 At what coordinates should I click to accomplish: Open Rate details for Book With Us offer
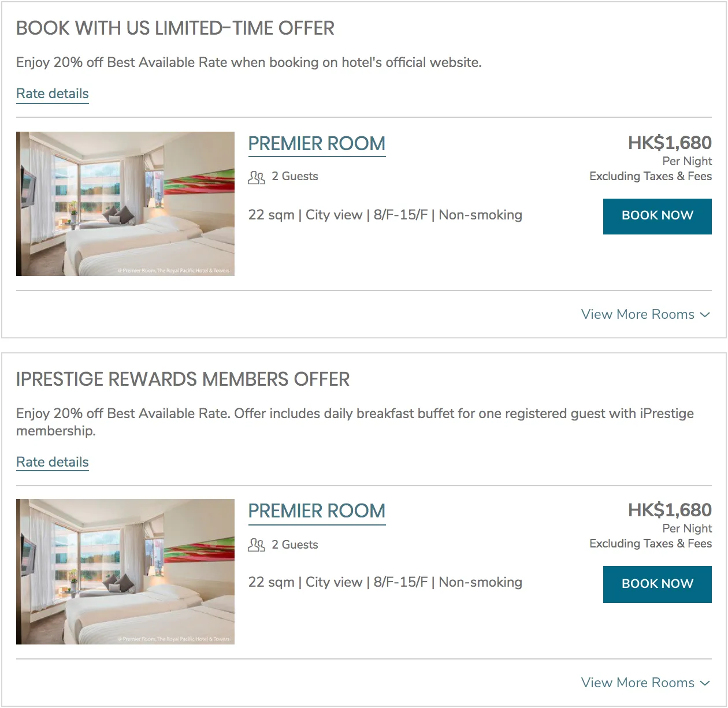pos(53,94)
